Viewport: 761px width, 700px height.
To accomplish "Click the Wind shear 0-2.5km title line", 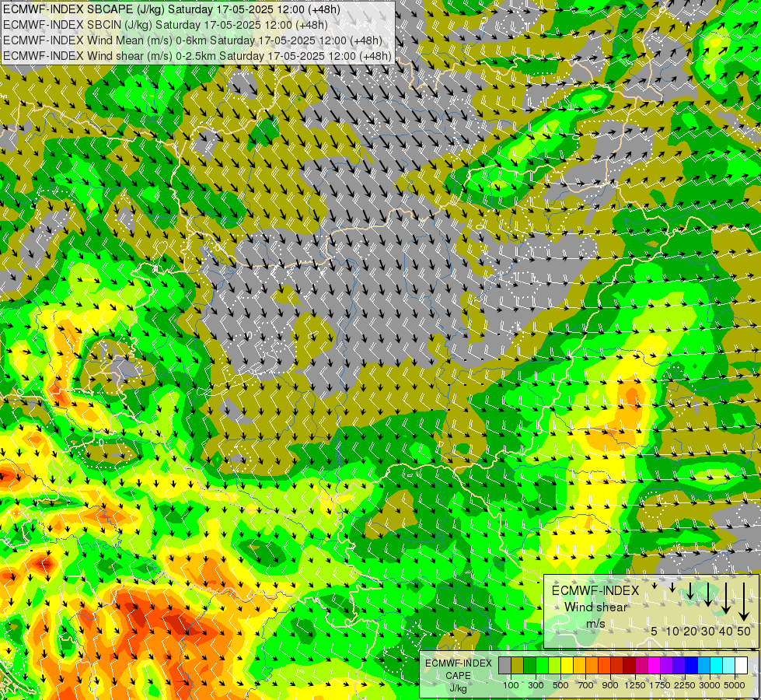I will click(x=197, y=56).
